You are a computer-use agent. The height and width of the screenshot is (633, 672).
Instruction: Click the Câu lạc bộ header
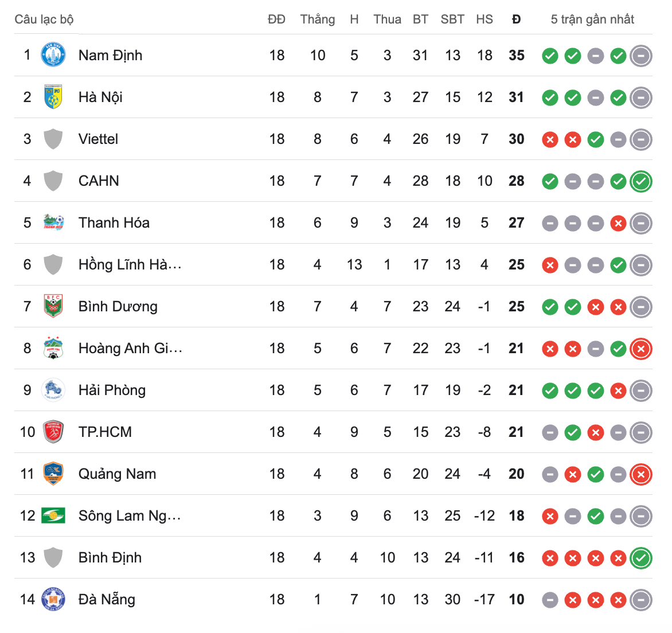click(x=44, y=19)
